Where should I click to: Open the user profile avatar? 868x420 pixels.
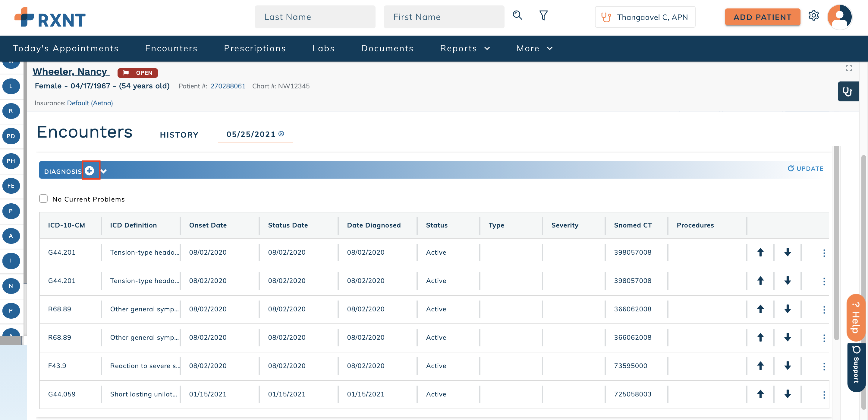(839, 17)
